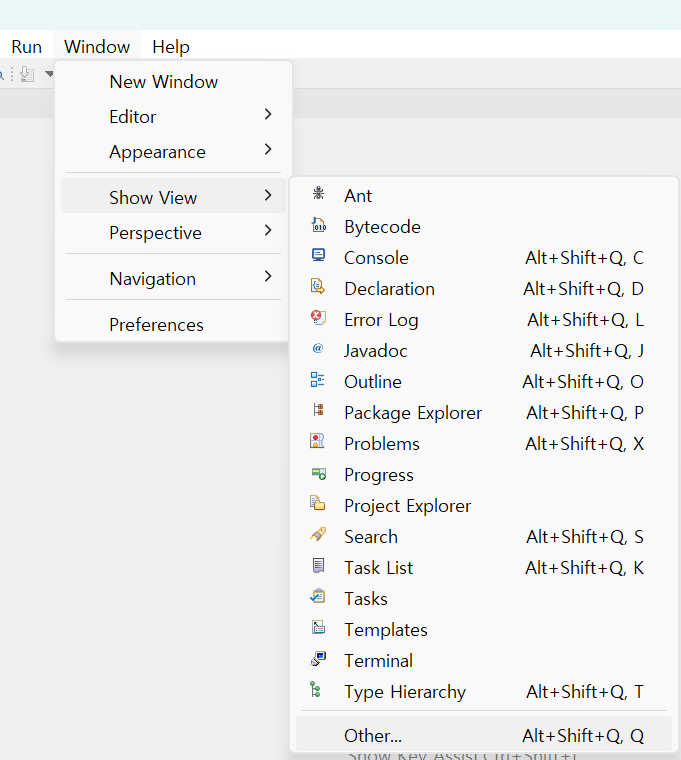This screenshot has height=760, width=681.
Task: Click the Task List icon
Action: tap(318, 566)
